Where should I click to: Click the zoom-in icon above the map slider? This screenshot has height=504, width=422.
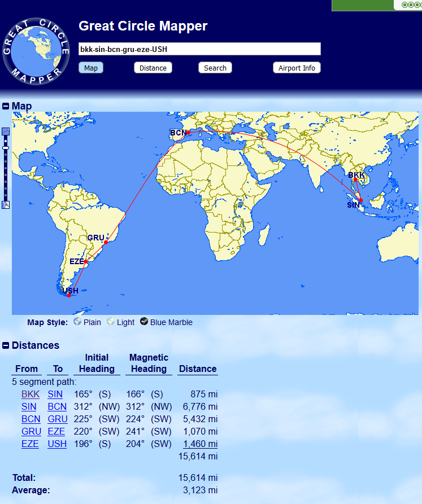click(6, 132)
